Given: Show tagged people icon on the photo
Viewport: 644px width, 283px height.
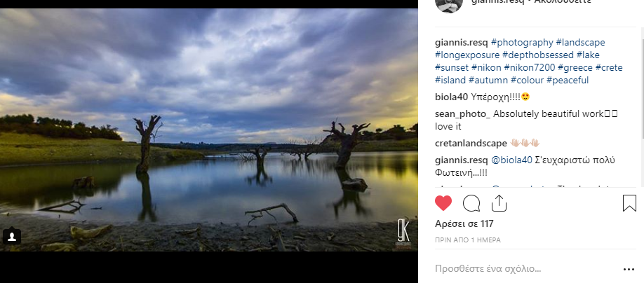Looking at the screenshot, I should pos(12,237).
